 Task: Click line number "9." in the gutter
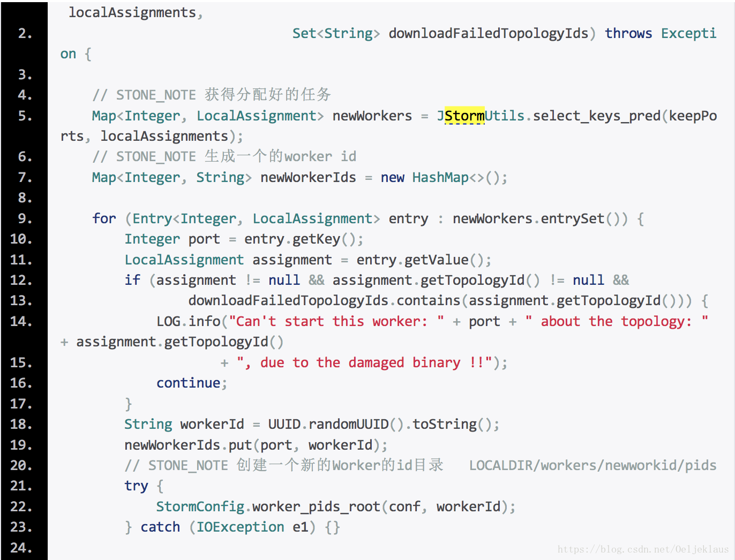tap(25, 218)
